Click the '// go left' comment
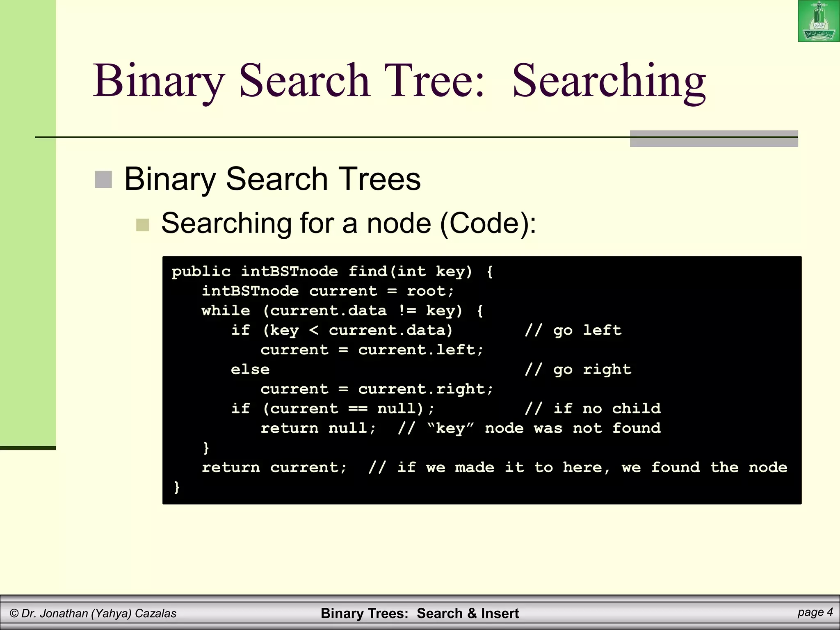Image resolution: width=840 pixels, height=630 pixels. [573, 331]
